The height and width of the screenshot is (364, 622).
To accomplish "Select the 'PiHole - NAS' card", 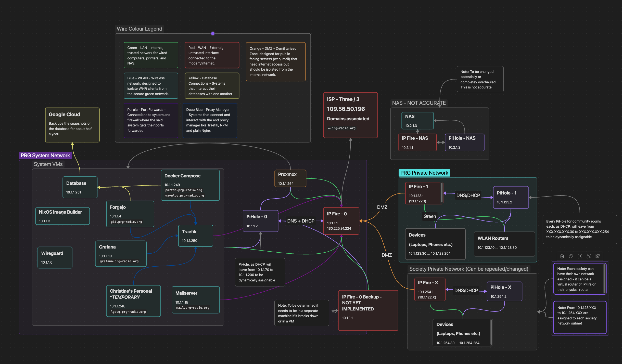I will click(x=465, y=142).
